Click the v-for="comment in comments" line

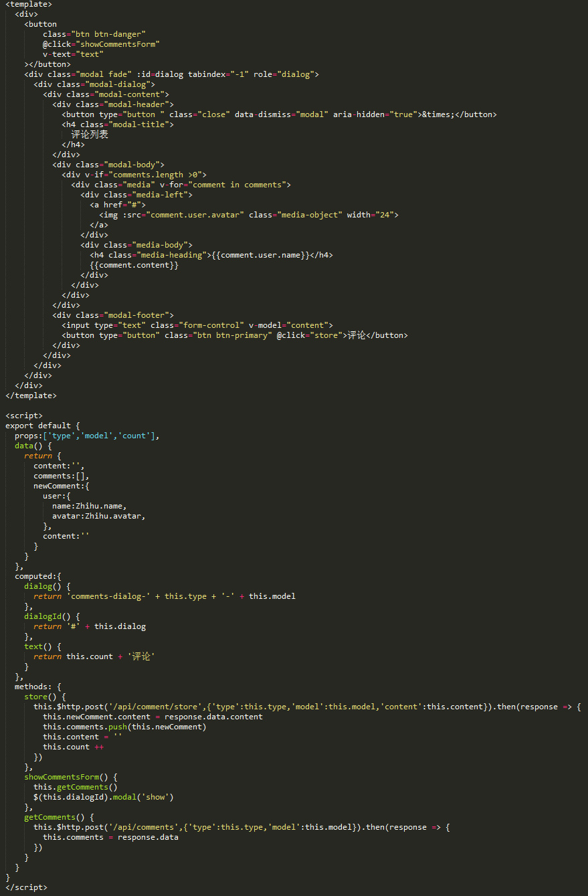(x=181, y=185)
